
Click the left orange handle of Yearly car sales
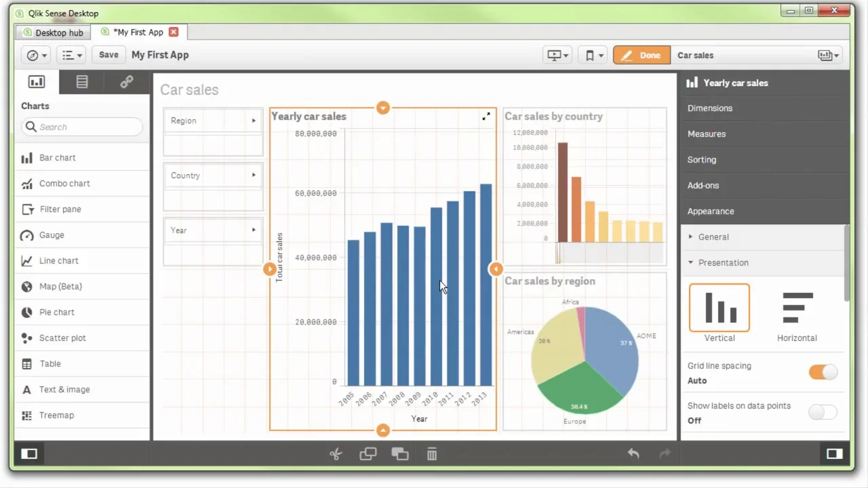(x=270, y=269)
